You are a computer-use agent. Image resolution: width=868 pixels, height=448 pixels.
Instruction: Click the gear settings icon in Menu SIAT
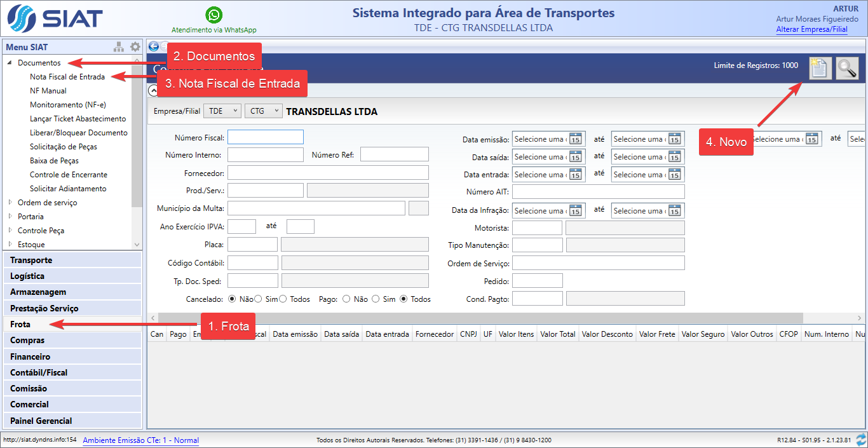point(135,47)
